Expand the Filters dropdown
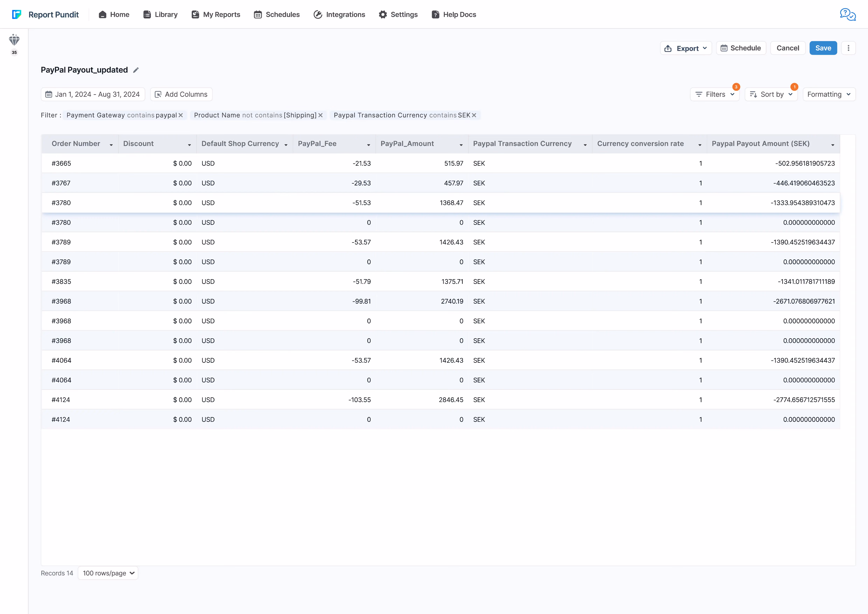This screenshot has height=614, width=868. pyautogui.click(x=715, y=94)
